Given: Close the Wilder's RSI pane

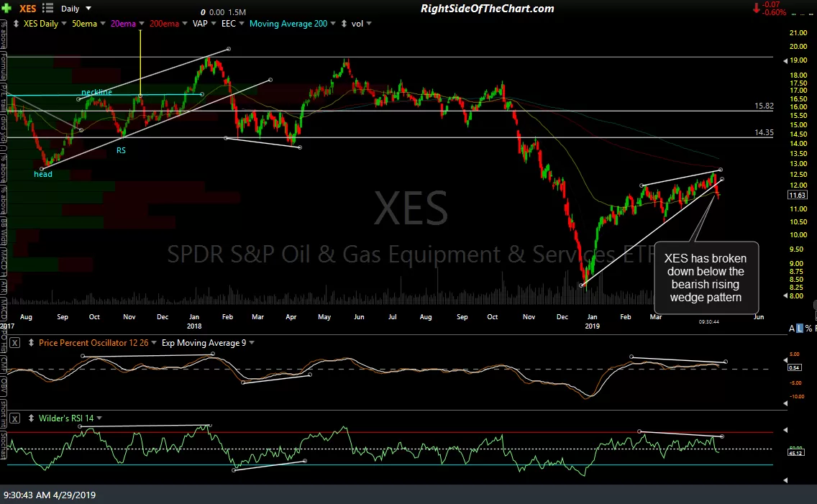Looking at the screenshot, I should (14, 418).
